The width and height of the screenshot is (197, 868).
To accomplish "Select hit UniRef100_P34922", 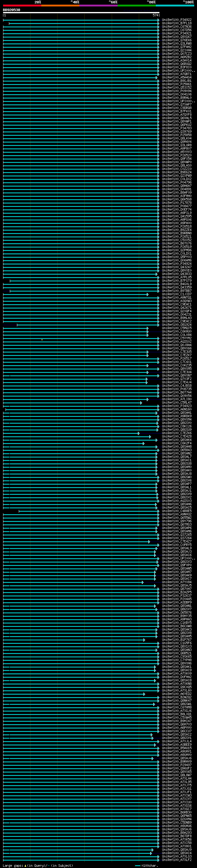I will tap(176, 20).
